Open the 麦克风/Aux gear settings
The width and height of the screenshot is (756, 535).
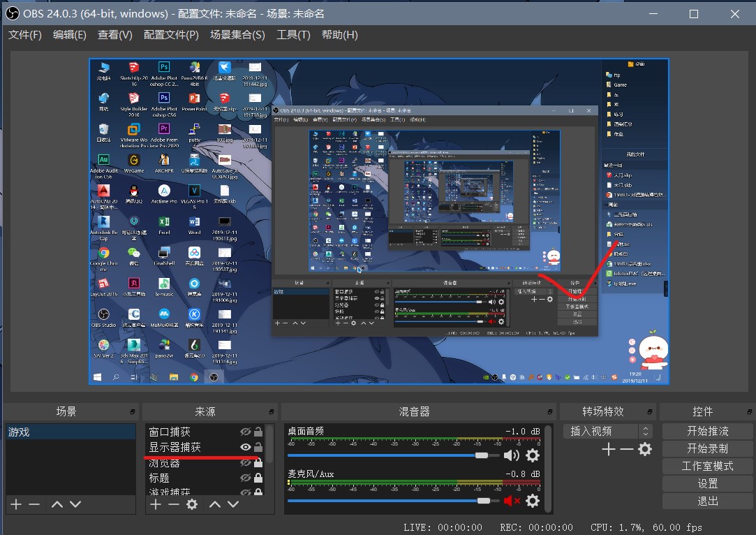[533, 501]
